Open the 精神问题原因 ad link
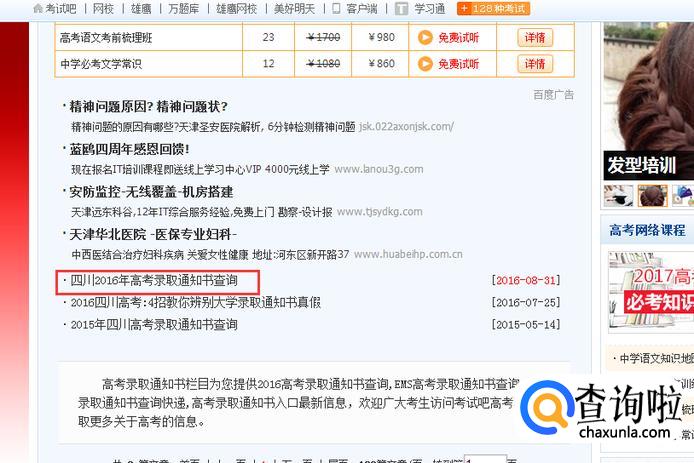This screenshot has width=694, height=463. click(148, 107)
